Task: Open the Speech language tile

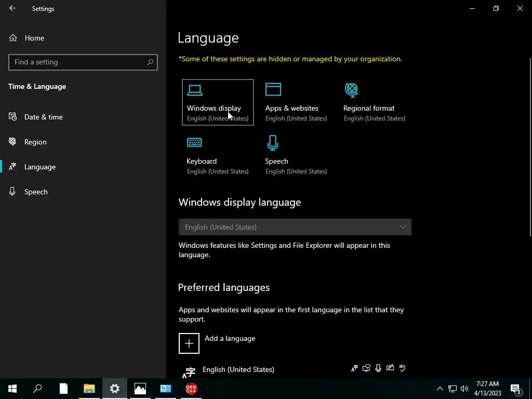Action: pyautogui.click(x=296, y=155)
